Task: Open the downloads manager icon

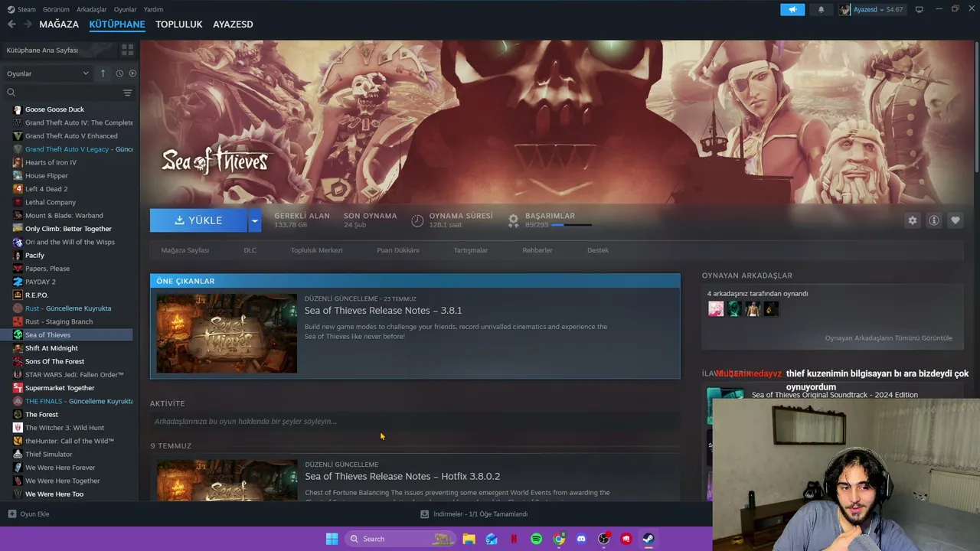Action: [x=424, y=514]
